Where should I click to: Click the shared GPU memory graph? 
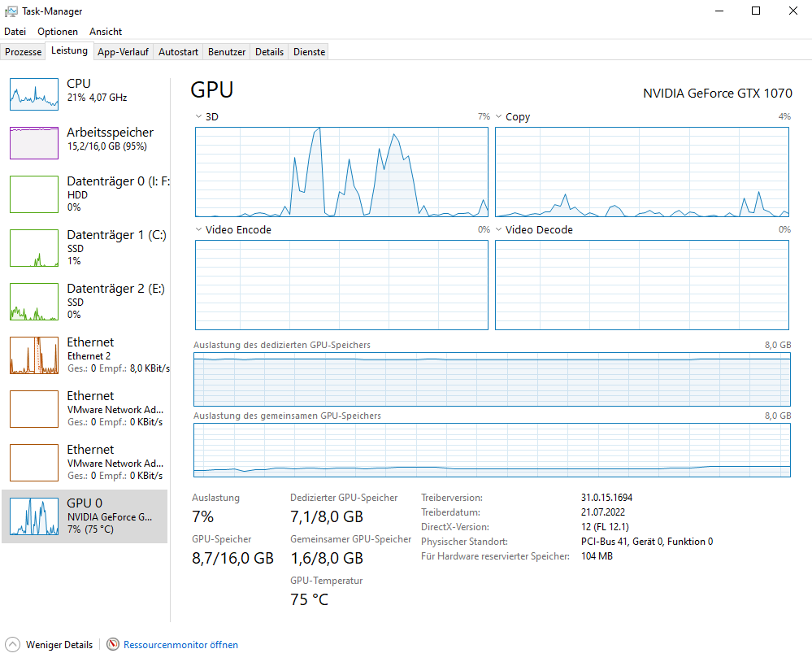click(492, 450)
